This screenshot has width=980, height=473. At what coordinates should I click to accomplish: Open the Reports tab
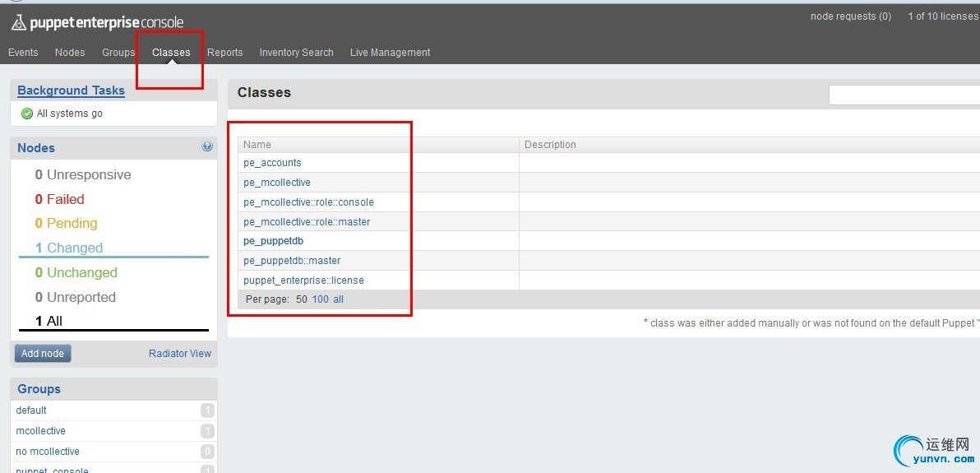point(225,53)
